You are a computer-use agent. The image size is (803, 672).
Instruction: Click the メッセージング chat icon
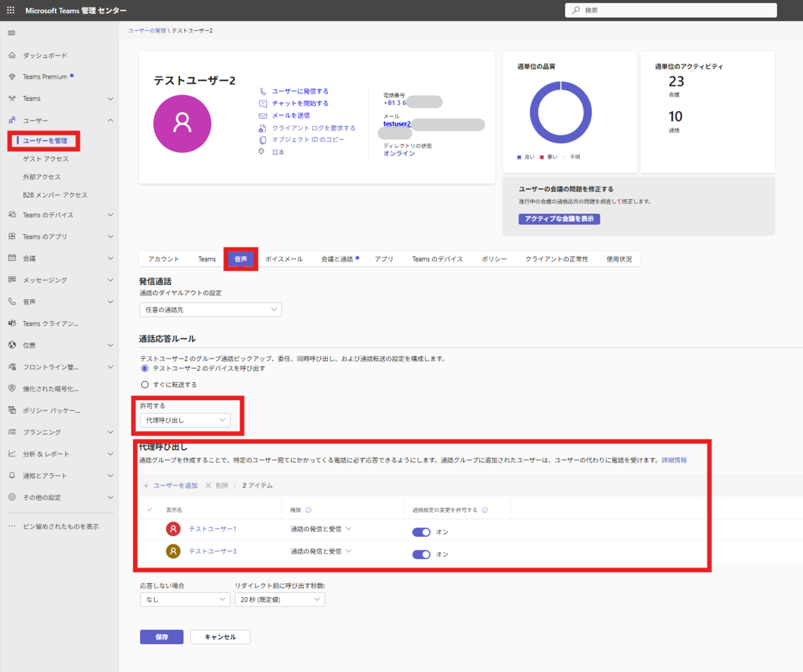click(11, 280)
